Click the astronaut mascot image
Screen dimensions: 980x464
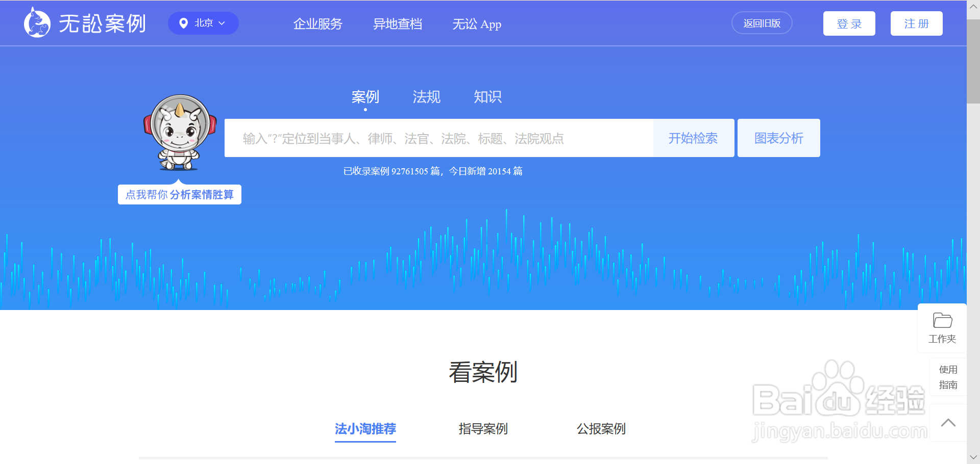pos(180,132)
